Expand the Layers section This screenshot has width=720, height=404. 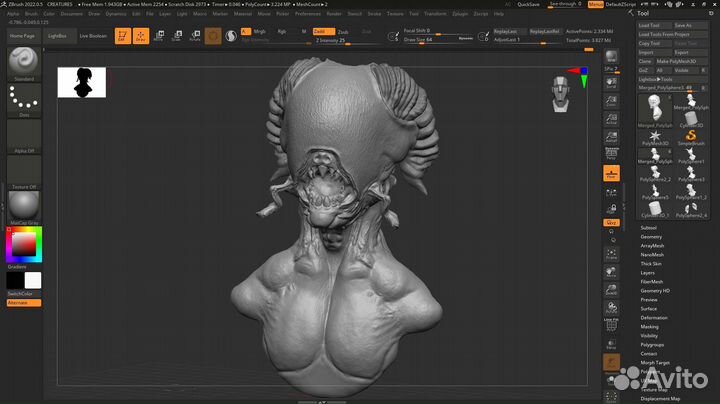[x=647, y=273]
